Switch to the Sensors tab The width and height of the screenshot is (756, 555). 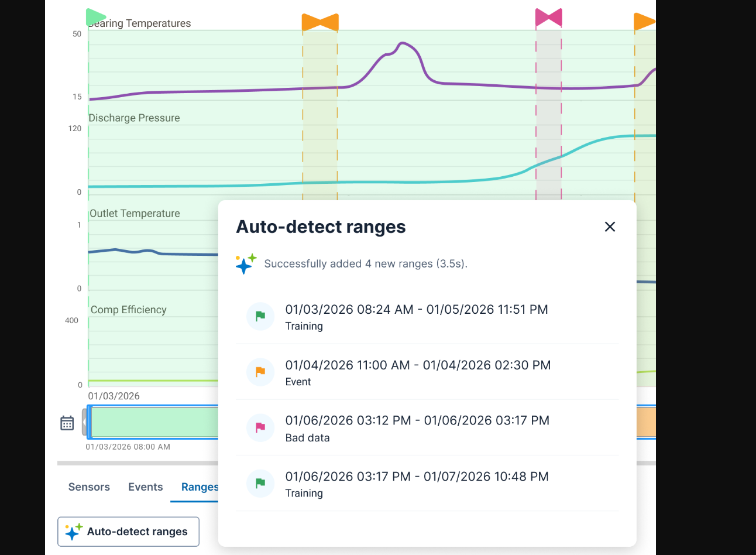(x=89, y=487)
